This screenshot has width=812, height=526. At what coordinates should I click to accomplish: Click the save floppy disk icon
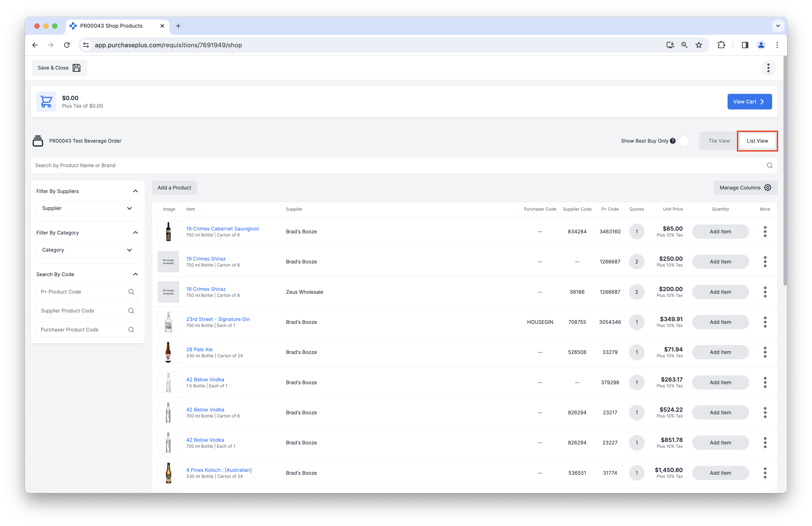(x=76, y=68)
